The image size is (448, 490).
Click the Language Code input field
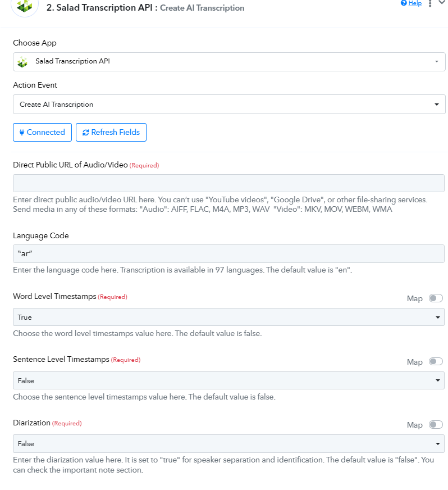pyautogui.click(x=228, y=253)
